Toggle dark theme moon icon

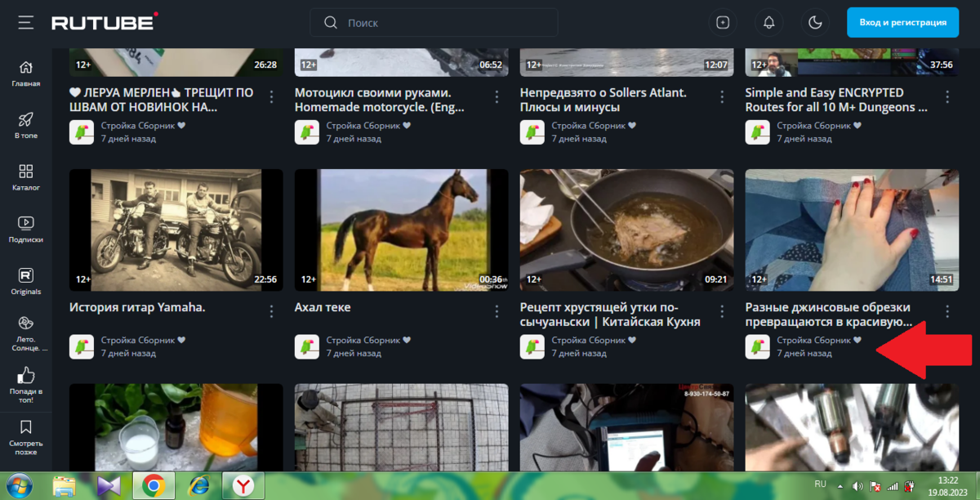pyautogui.click(x=814, y=23)
